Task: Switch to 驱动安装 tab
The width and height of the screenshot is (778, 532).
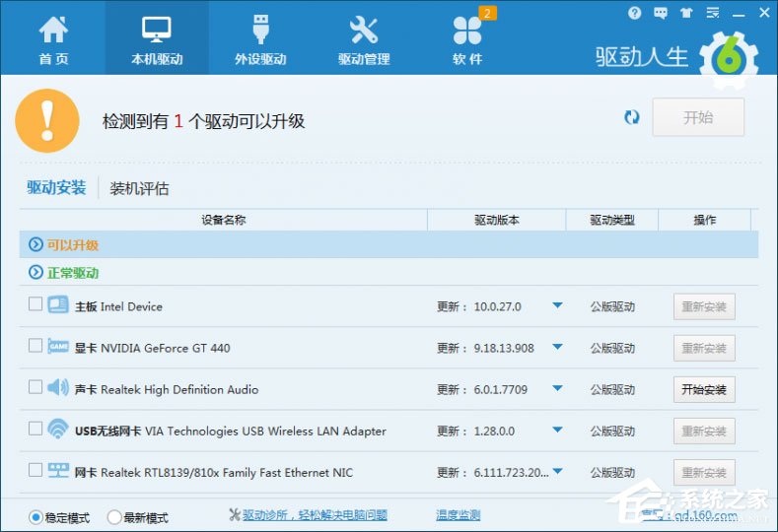Action: coord(56,188)
